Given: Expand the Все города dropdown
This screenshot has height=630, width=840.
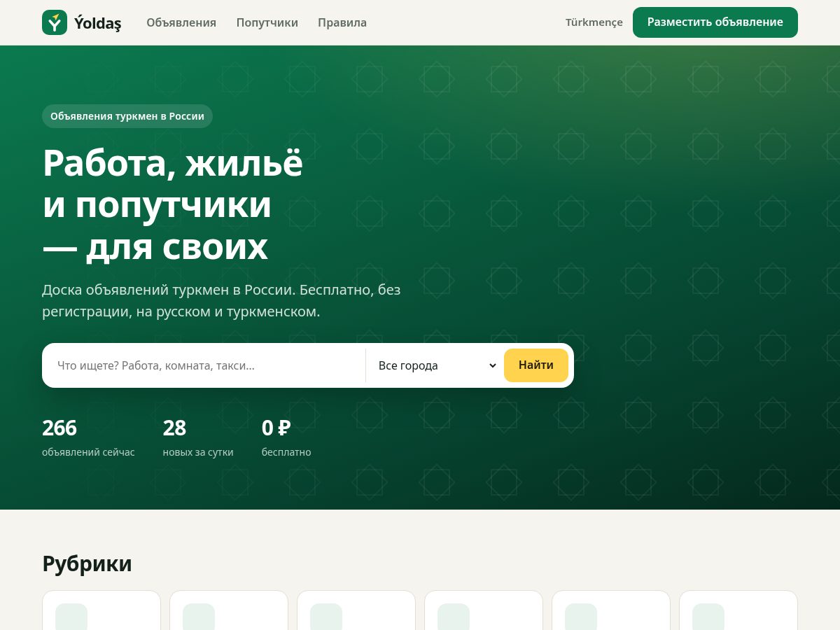Looking at the screenshot, I should 437,365.
